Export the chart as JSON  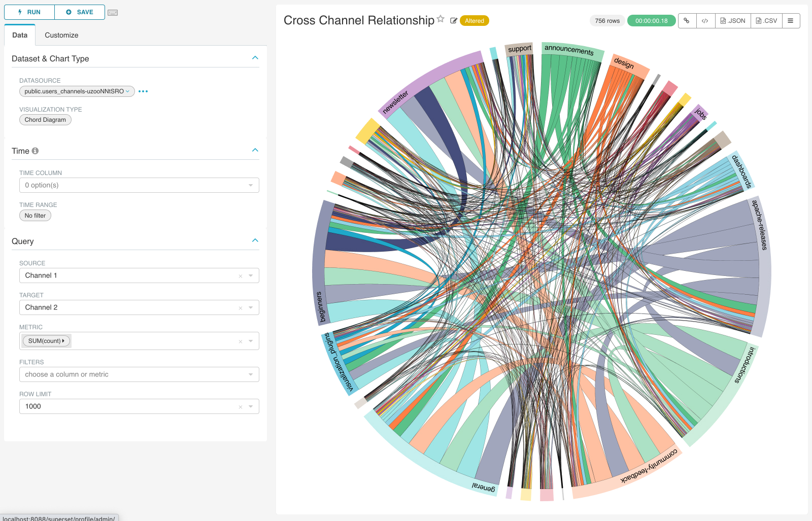(x=733, y=21)
